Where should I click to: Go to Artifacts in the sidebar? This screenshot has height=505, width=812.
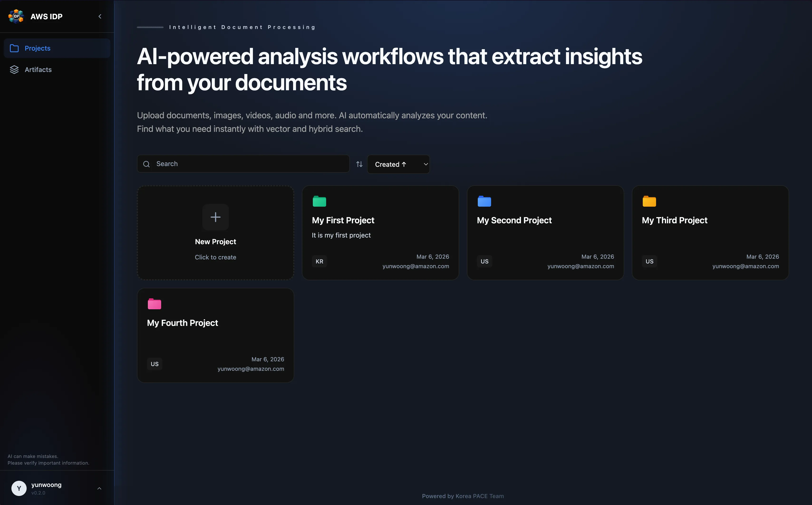[x=38, y=70]
